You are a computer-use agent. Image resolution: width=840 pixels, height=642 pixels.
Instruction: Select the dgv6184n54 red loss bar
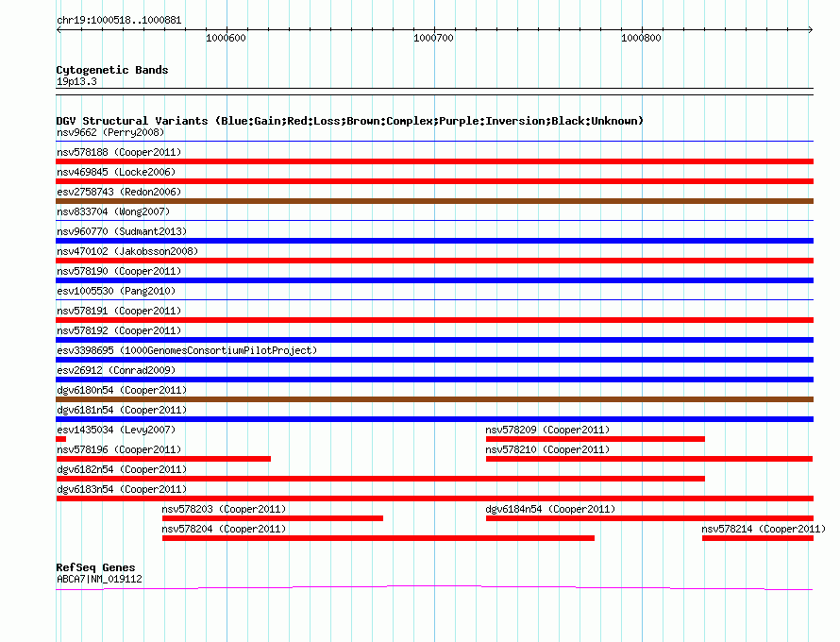[650, 518]
